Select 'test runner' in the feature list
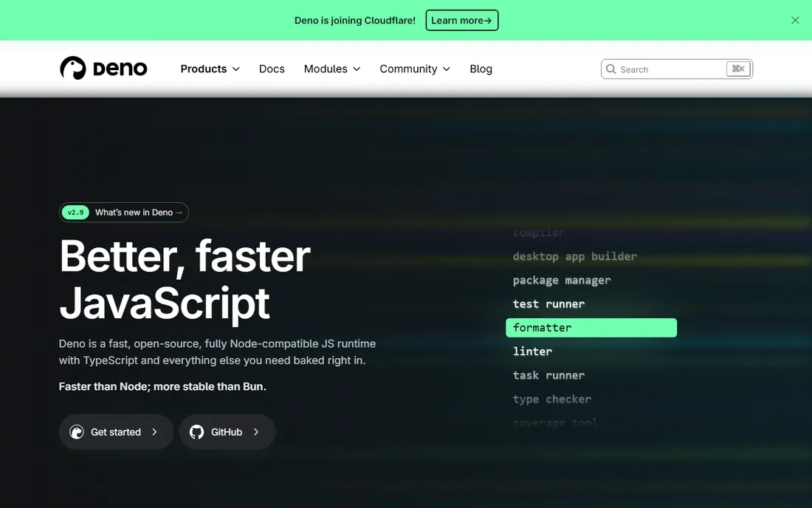The image size is (812, 508). click(548, 304)
